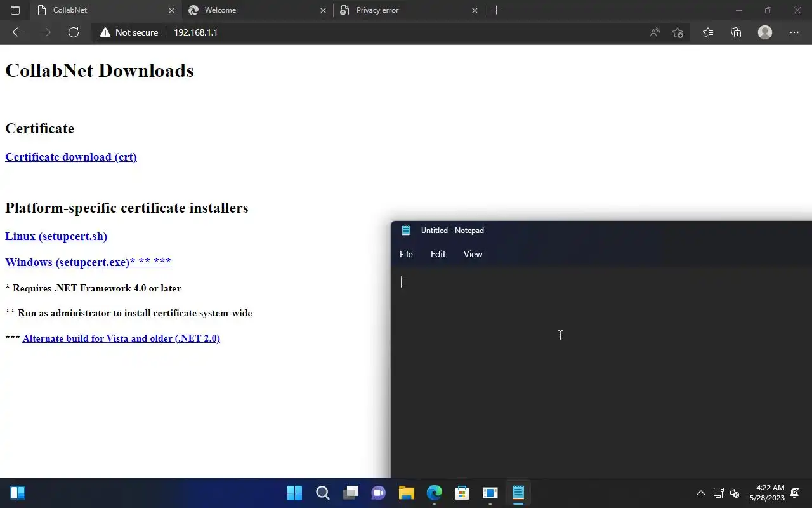Image resolution: width=812 pixels, height=508 pixels.
Task: Open Microsoft Store from taskbar
Action: 462,493
